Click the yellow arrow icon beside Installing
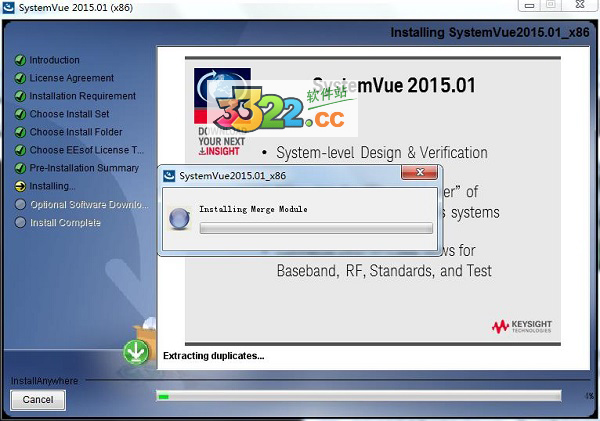The width and height of the screenshot is (600, 421). (20, 186)
